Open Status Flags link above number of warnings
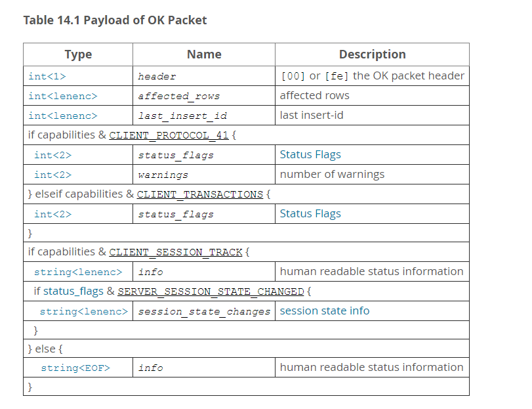The height and width of the screenshot is (409, 532). pos(310,155)
